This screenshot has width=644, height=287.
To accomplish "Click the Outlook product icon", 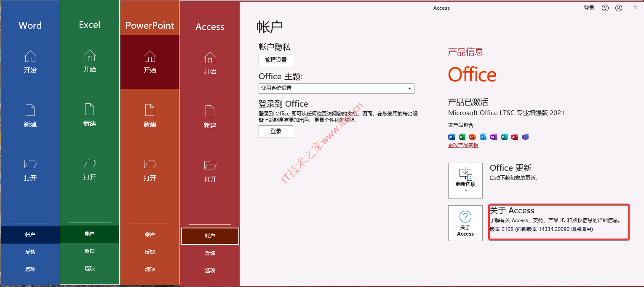I will click(483, 137).
